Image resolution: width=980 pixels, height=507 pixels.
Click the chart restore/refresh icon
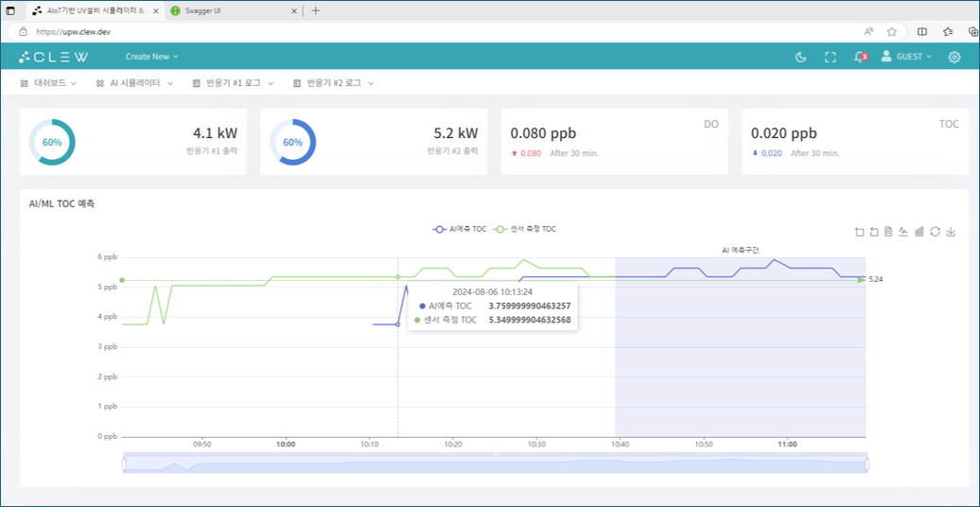pyautogui.click(x=935, y=232)
